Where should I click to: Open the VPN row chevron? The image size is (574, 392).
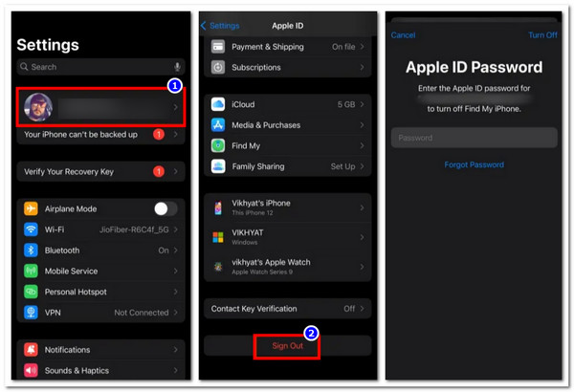(176, 313)
